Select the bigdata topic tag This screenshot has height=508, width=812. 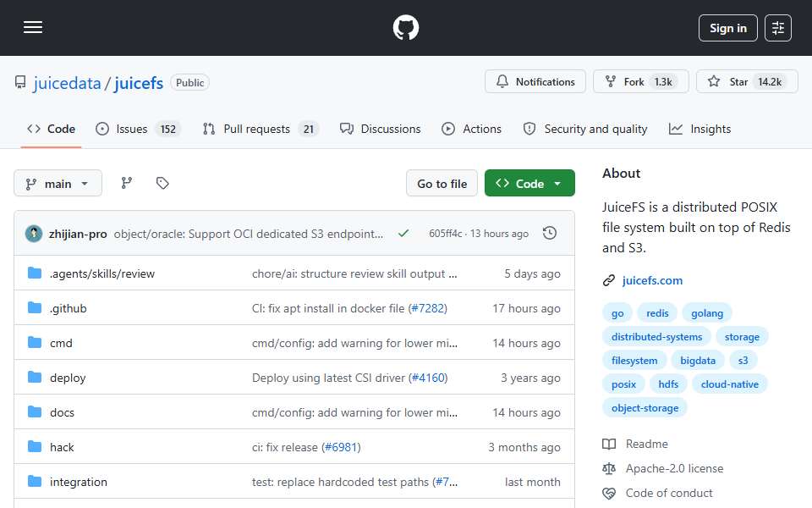pos(698,361)
